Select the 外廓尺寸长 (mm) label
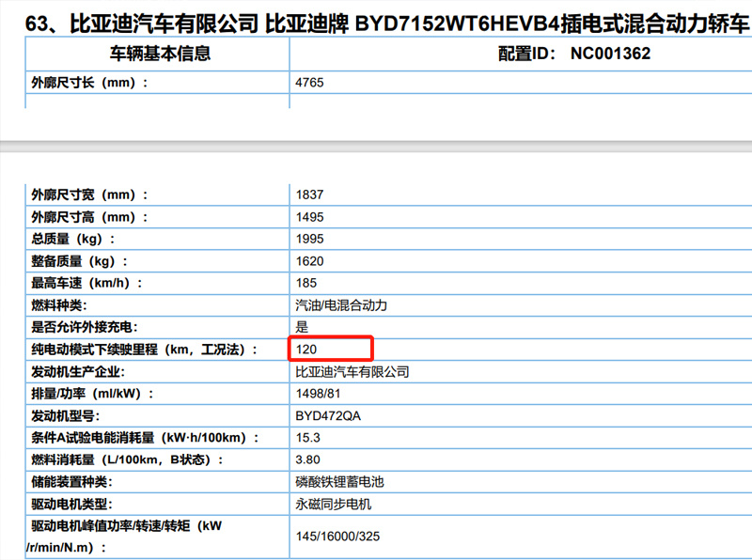Screen dimensions: 752x560 point(89,83)
